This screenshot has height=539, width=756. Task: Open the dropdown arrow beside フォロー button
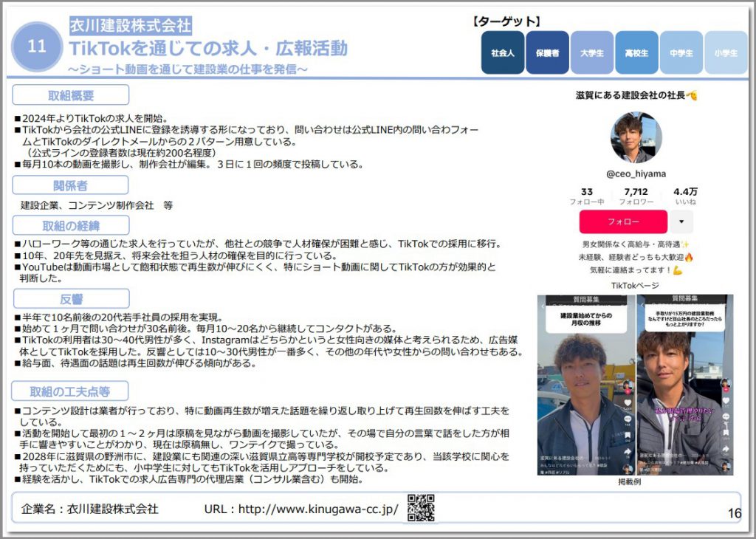click(681, 222)
